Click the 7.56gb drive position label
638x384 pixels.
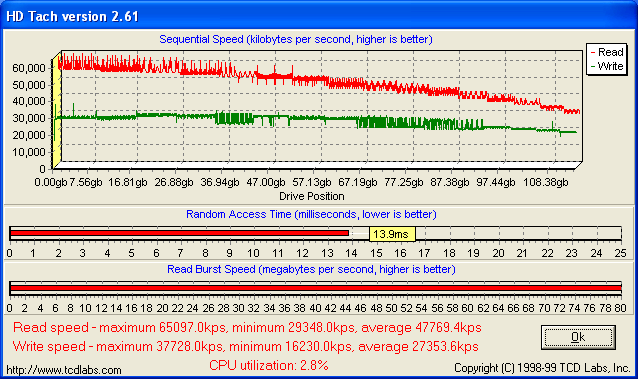(x=85, y=182)
